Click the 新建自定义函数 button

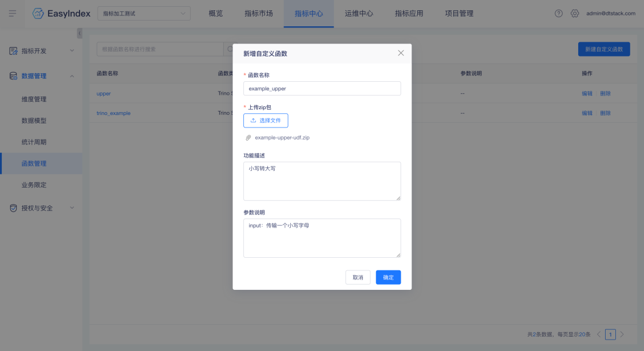pyautogui.click(x=604, y=49)
